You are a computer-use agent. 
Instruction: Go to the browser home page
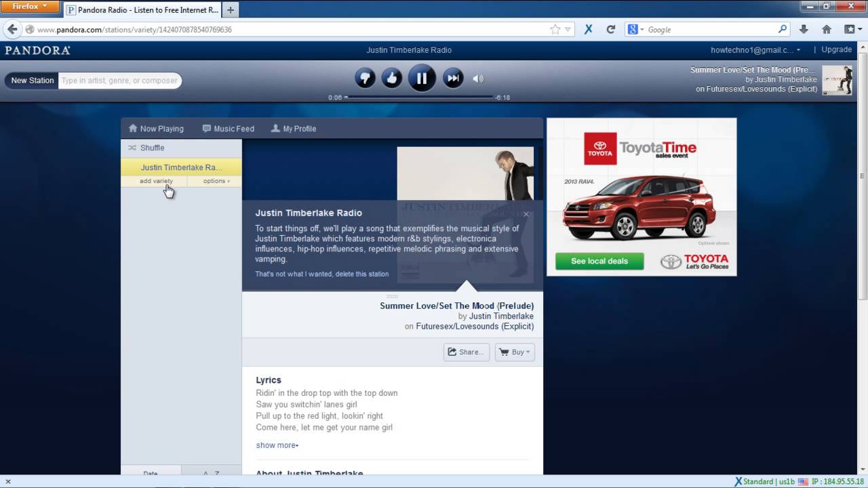click(826, 30)
